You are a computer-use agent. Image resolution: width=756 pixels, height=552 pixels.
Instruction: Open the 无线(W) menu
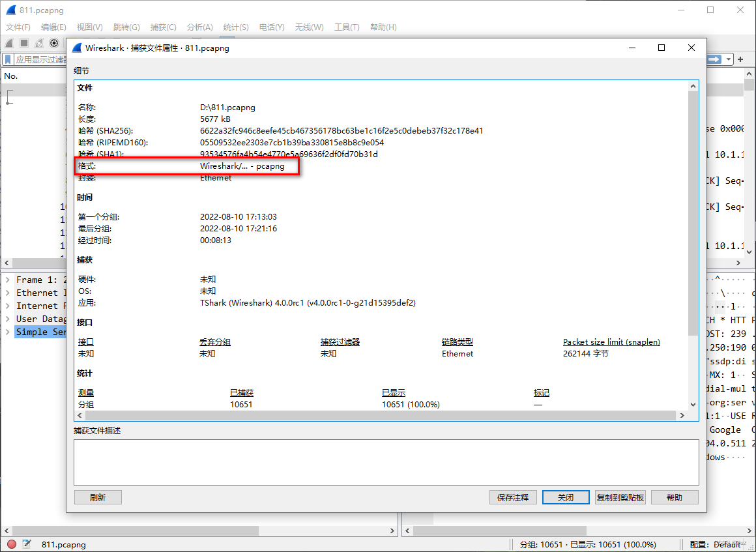point(309,27)
